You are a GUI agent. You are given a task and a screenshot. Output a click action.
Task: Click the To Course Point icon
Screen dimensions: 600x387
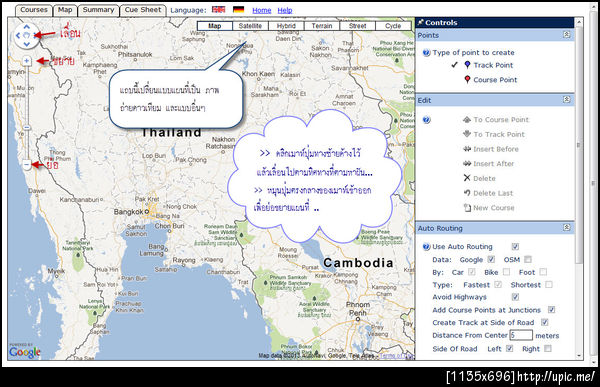(467, 120)
